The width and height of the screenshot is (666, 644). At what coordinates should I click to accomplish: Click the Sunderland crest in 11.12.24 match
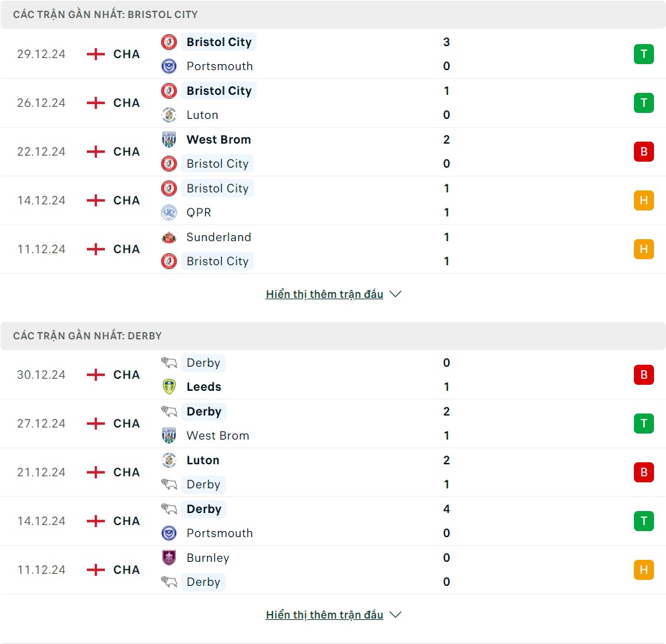169,237
